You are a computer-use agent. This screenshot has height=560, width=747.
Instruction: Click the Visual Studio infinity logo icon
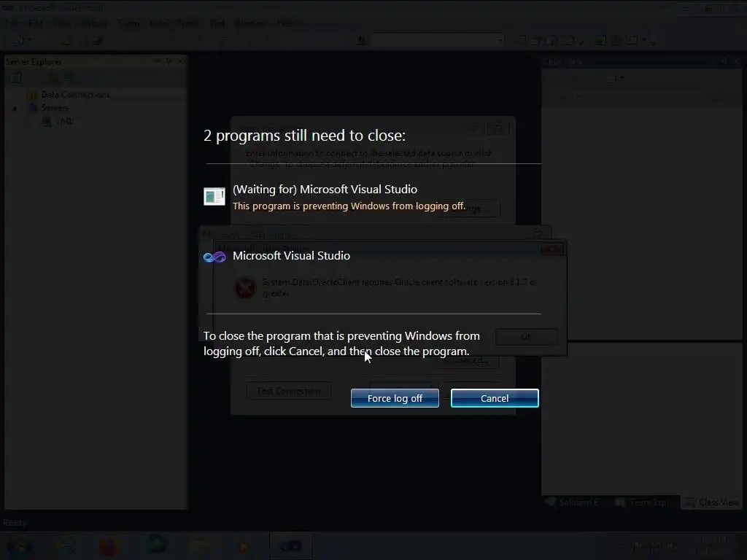pos(214,257)
